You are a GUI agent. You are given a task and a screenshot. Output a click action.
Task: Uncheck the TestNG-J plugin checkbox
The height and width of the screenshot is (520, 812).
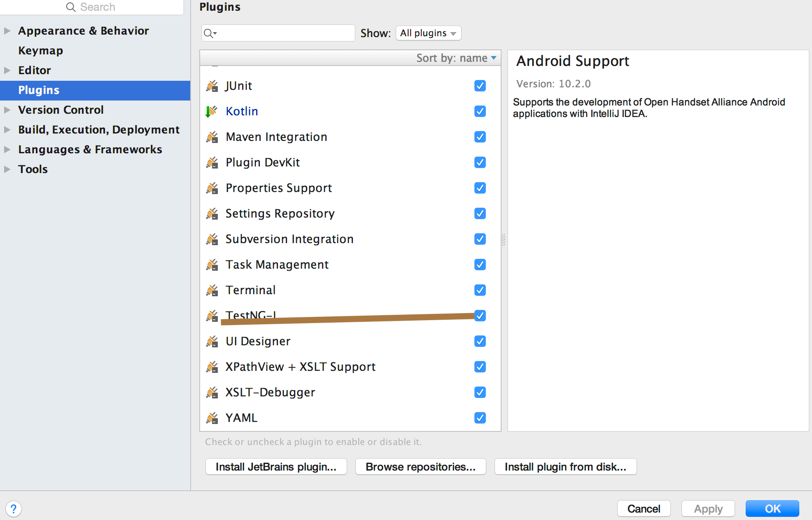coord(480,316)
